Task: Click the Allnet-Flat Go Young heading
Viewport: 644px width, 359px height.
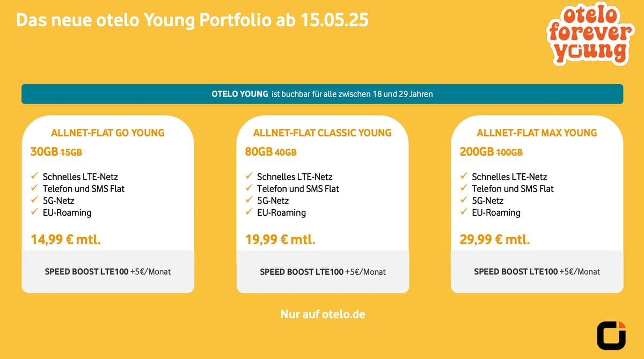Action: coord(107,133)
